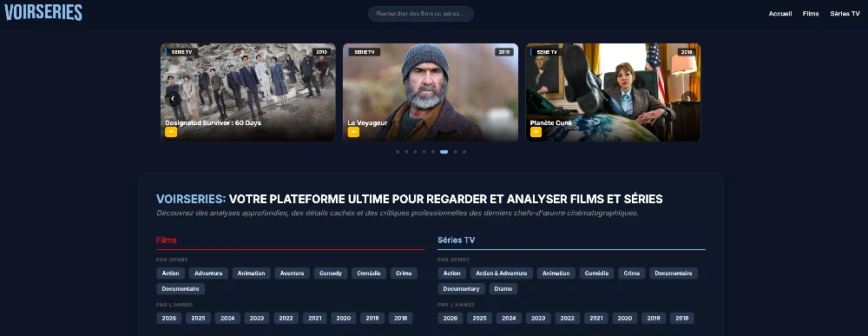
Task: Open the Le Voyageur series card
Action: coord(431,92)
